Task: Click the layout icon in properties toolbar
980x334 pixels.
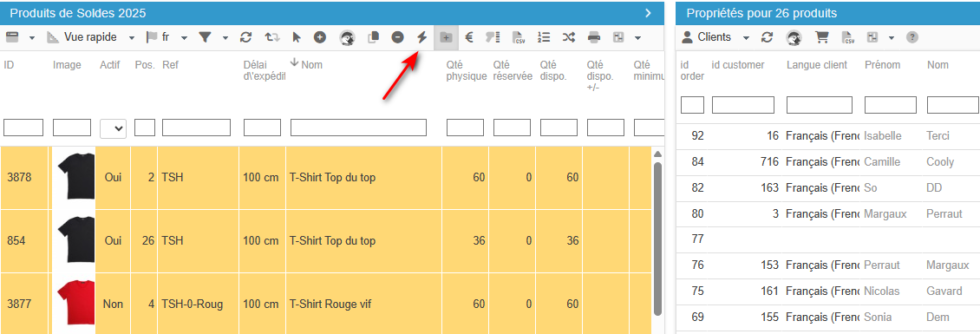Action: [x=872, y=37]
